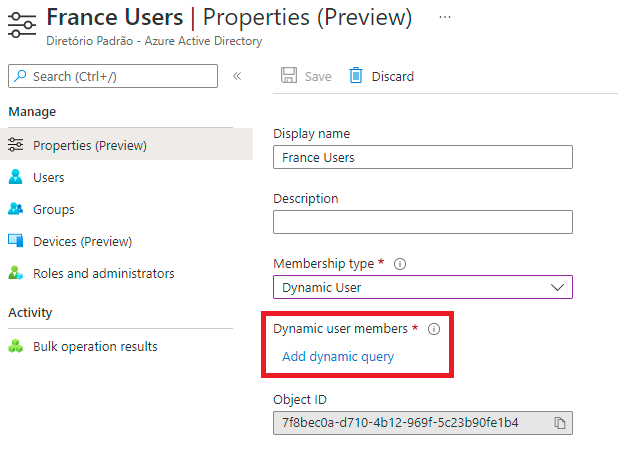Click the Add dynamic query link
Image resolution: width=618 pixels, height=452 pixels.
tap(338, 357)
